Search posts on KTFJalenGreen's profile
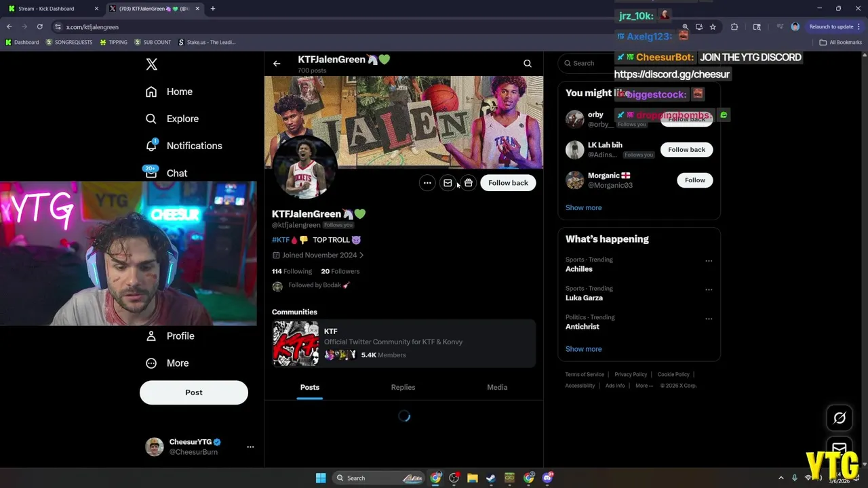This screenshot has height=488, width=868. coord(528,64)
